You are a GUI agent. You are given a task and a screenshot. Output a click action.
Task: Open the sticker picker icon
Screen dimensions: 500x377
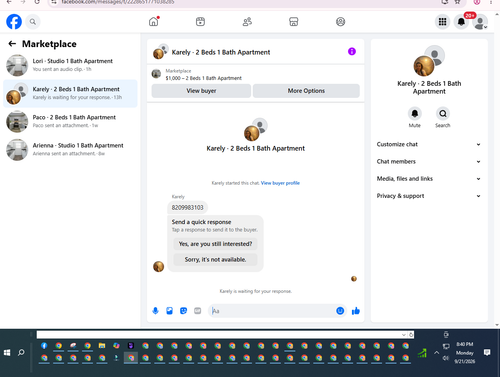[x=183, y=311]
